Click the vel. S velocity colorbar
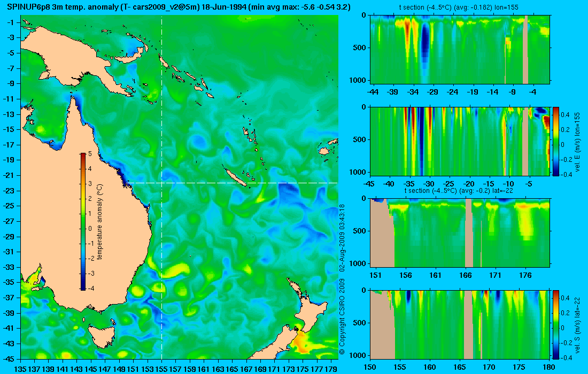Screen dimensions: 588x374 click(x=556, y=324)
